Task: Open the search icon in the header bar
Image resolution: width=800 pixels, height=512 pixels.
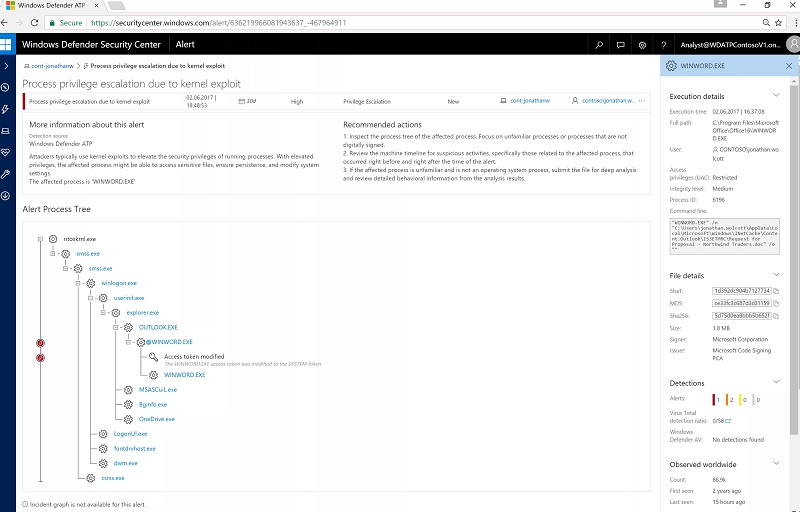Action: 599,45
